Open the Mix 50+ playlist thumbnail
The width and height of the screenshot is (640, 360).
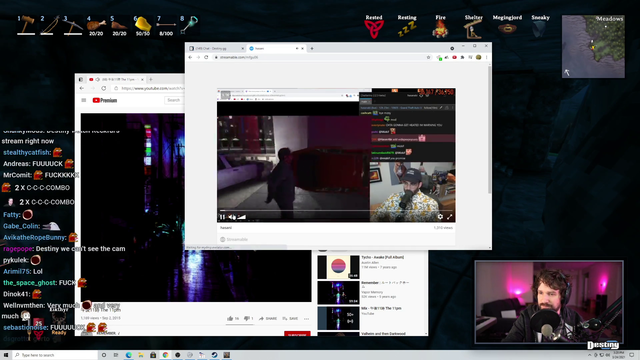(x=338, y=318)
